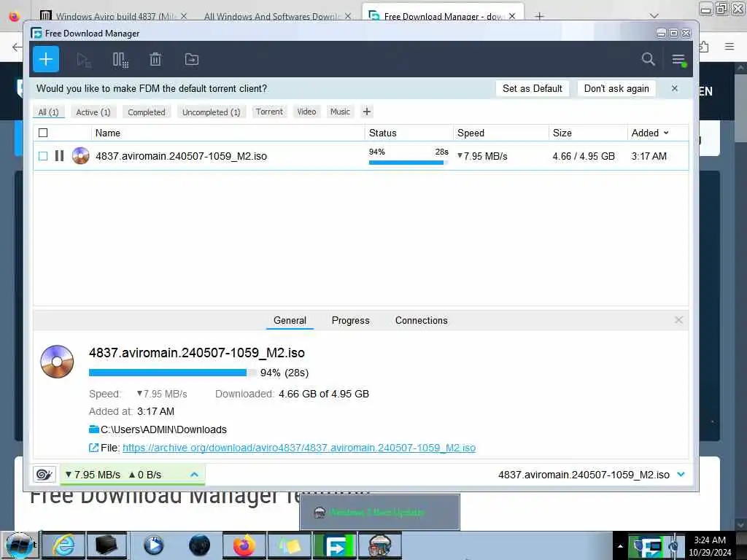Tick the checkbox for 4837.aviromain ISO row
747x560 pixels.
click(43, 156)
